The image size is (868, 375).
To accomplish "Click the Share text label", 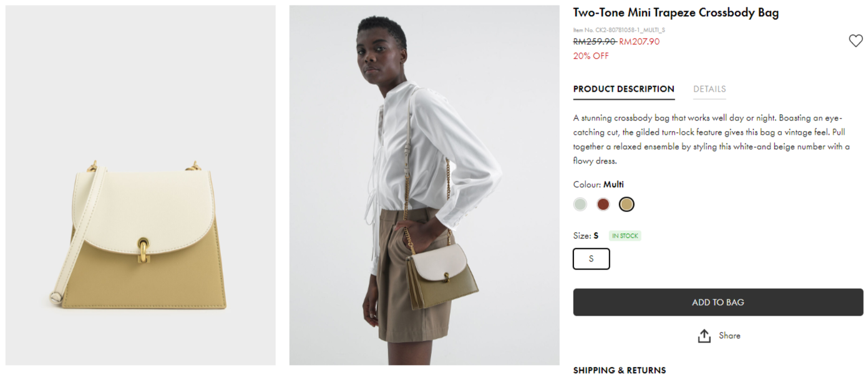I will (729, 336).
